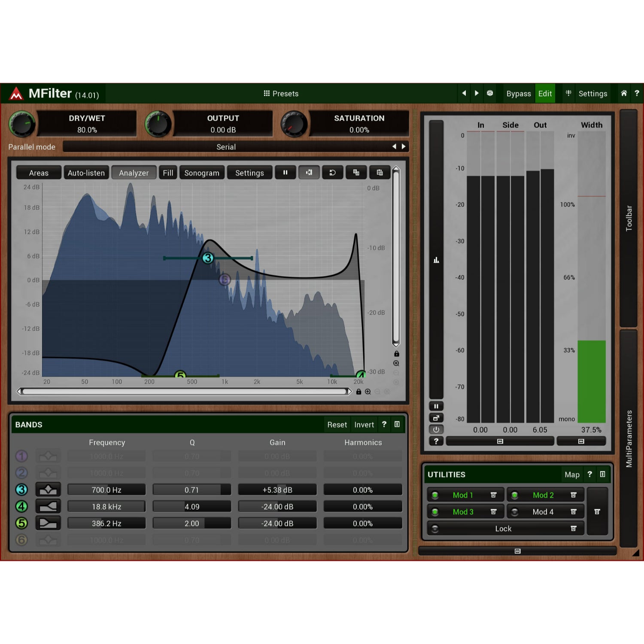Toggle the speaker listen icon in graph toolbar

309,173
